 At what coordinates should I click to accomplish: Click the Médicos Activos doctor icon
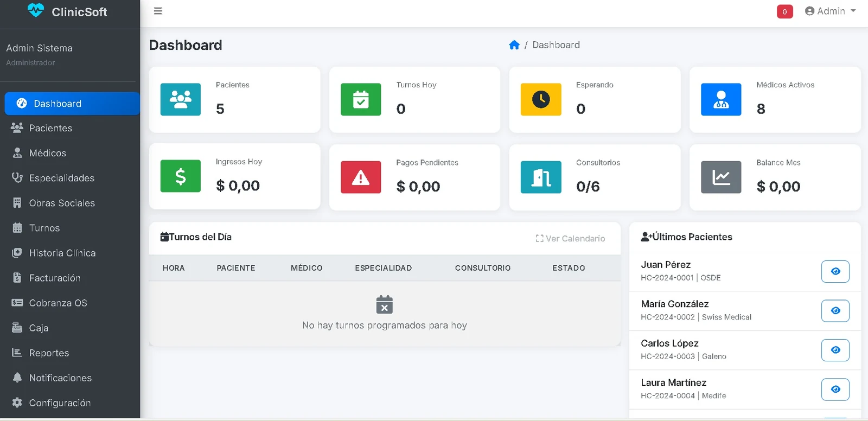pyautogui.click(x=721, y=99)
